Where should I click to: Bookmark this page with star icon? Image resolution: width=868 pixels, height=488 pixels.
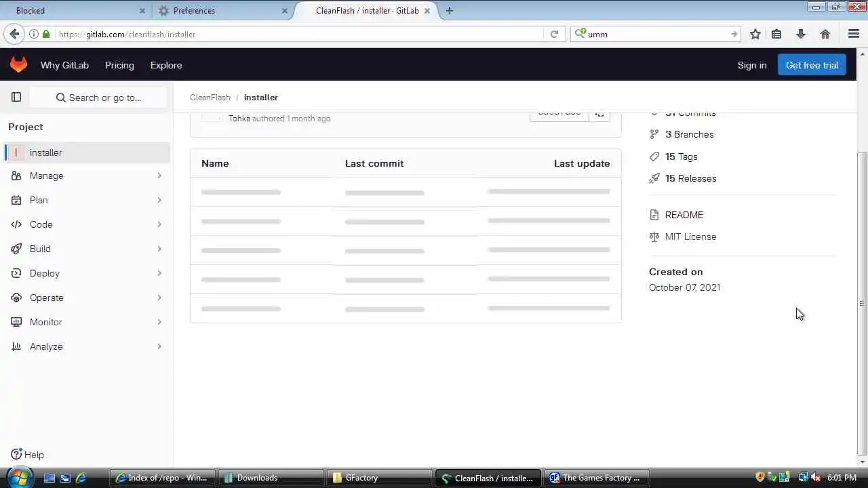[755, 34]
